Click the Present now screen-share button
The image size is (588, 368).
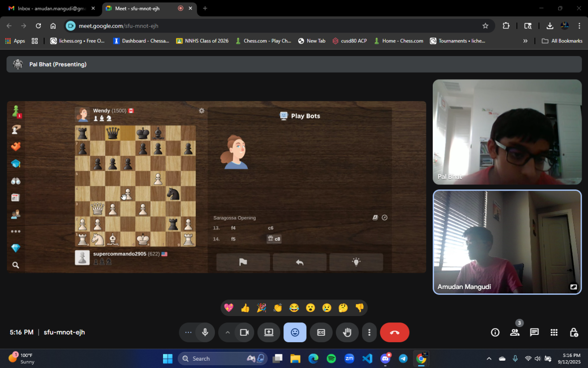[x=269, y=332]
